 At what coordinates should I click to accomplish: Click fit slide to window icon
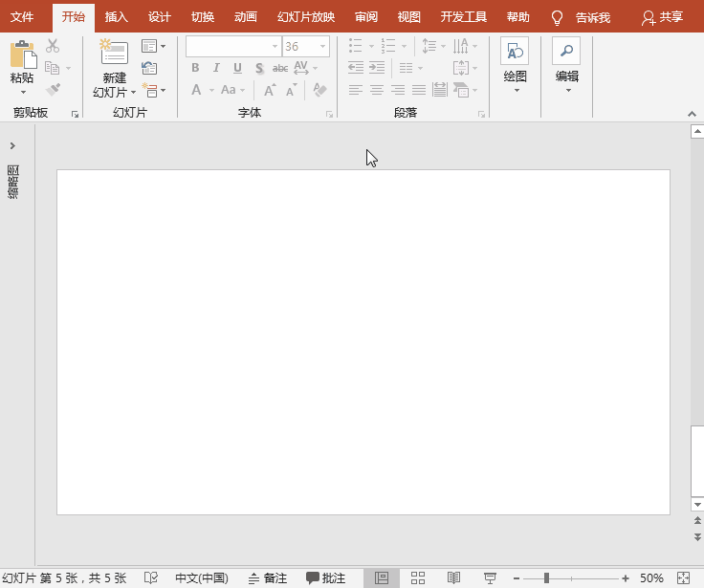(683, 577)
